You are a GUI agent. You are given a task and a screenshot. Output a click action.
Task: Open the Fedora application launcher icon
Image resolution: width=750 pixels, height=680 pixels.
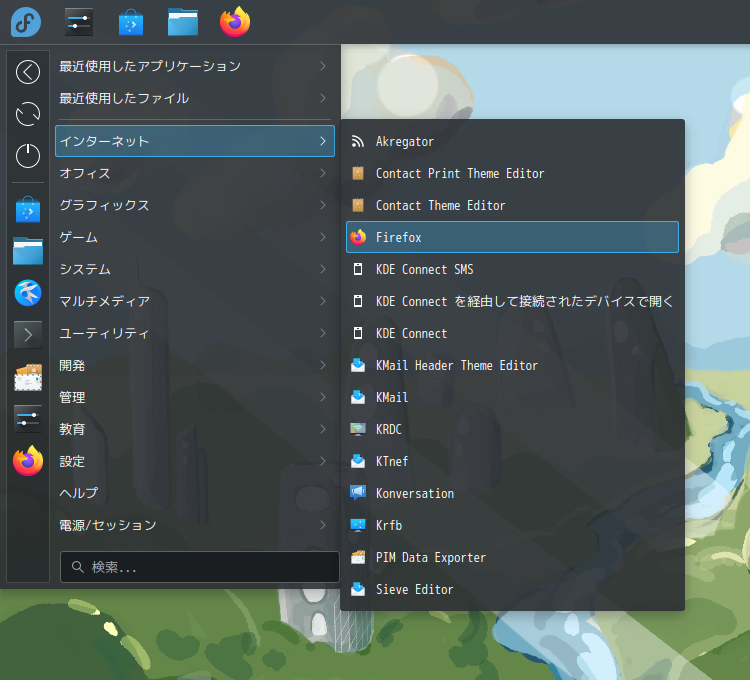point(26,22)
